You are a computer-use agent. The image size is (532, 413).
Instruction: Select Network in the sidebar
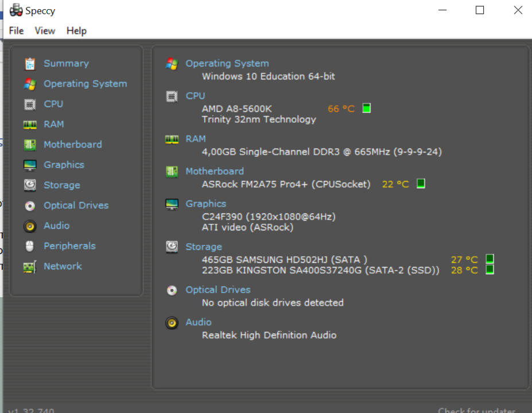pos(63,267)
